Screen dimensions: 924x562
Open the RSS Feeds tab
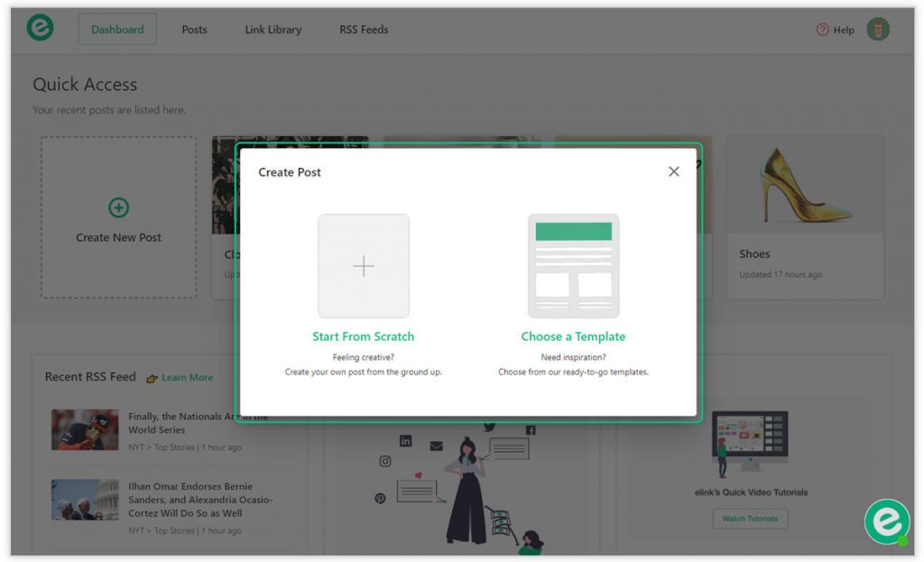363,29
